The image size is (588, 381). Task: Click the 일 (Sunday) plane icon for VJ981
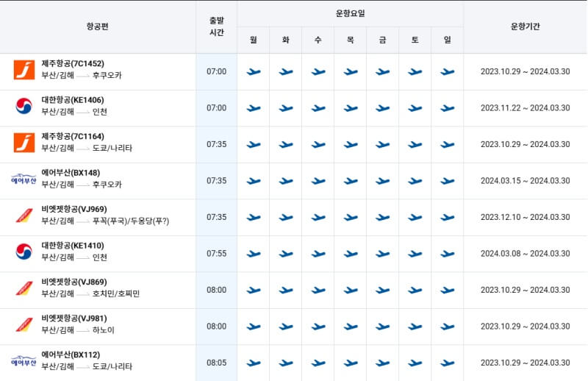coord(448,327)
